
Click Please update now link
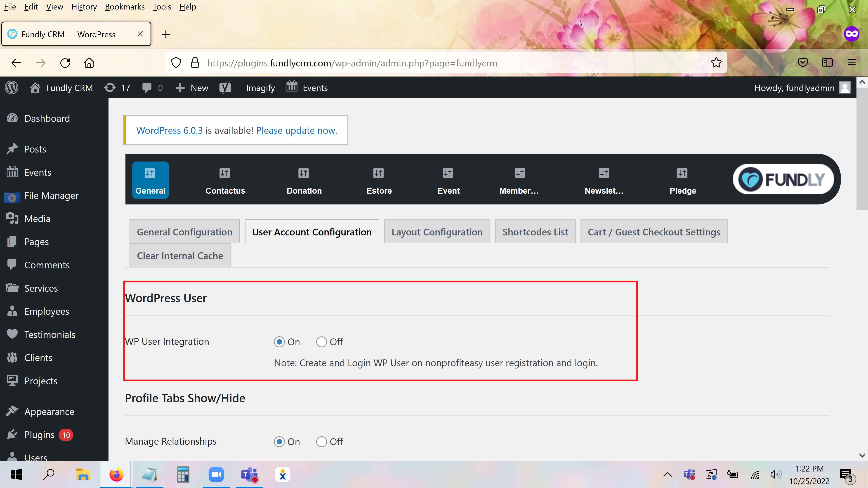tap(295, 130)
